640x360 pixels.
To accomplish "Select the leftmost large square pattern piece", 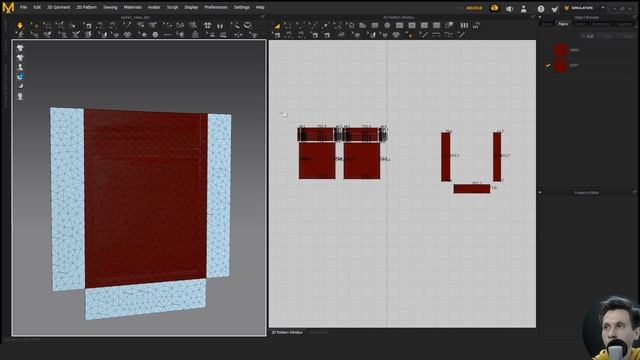I will [x=317, y=160].
